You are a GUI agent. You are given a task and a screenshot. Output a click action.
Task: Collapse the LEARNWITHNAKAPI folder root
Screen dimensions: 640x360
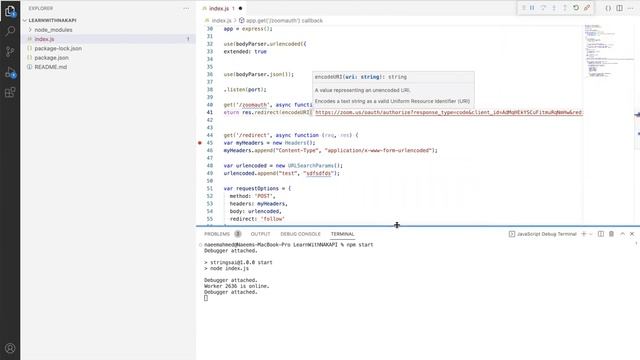(x=52, y=20)
